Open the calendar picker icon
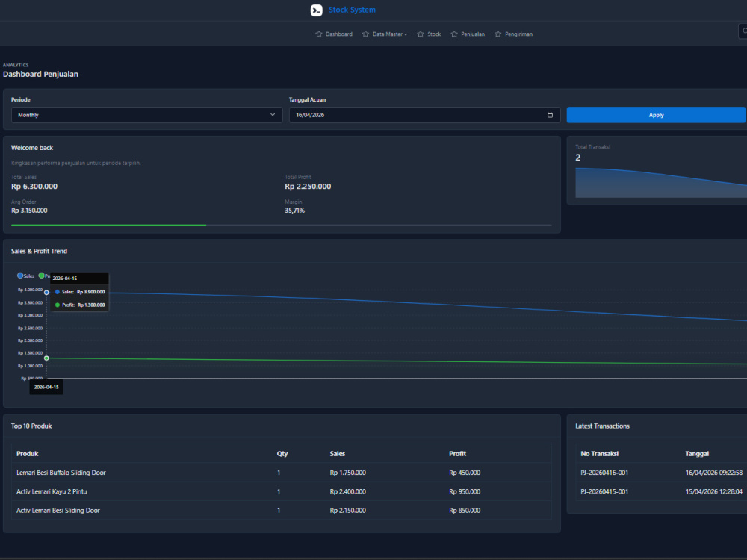 [x=550, y=115]
